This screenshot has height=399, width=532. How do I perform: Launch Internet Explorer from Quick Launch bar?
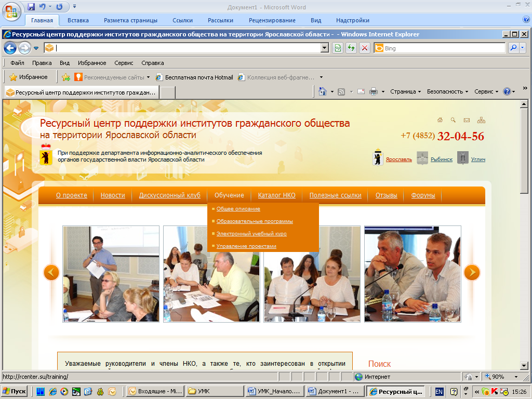click(53, 392)
